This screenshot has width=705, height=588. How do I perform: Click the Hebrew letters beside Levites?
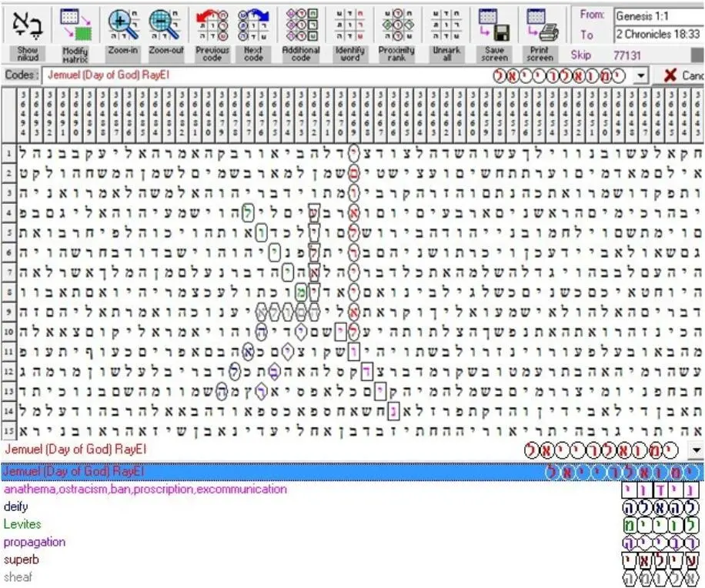661,525
